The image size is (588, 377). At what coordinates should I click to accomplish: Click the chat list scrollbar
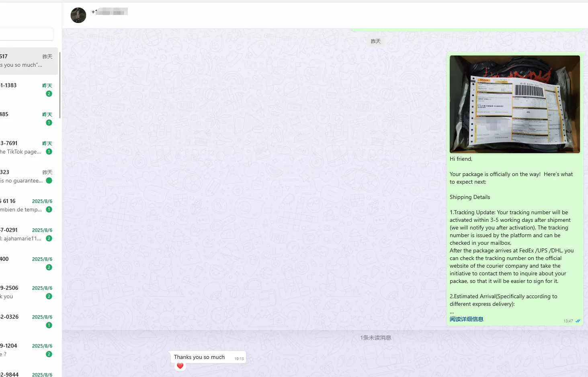(x=60, y=85)
